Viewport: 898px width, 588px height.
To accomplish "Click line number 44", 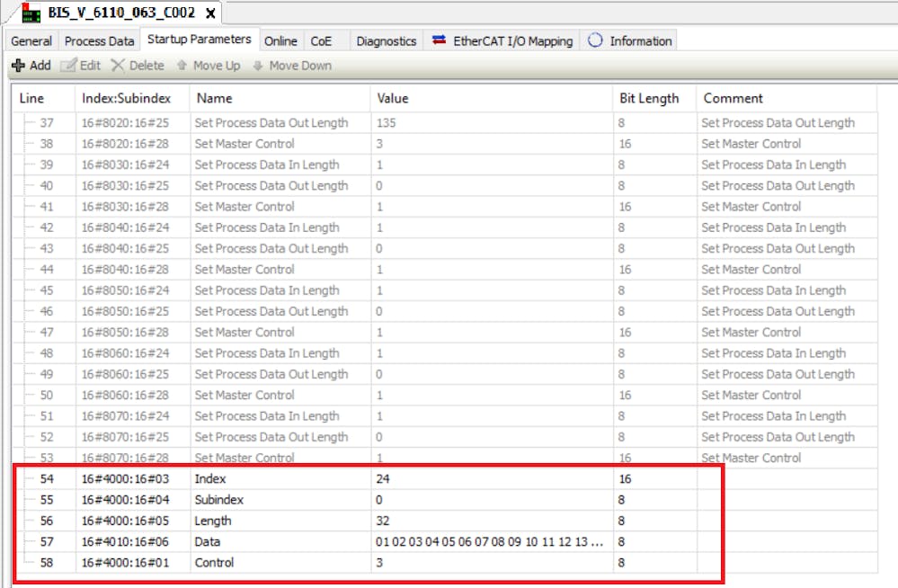I will coord(47,270).
